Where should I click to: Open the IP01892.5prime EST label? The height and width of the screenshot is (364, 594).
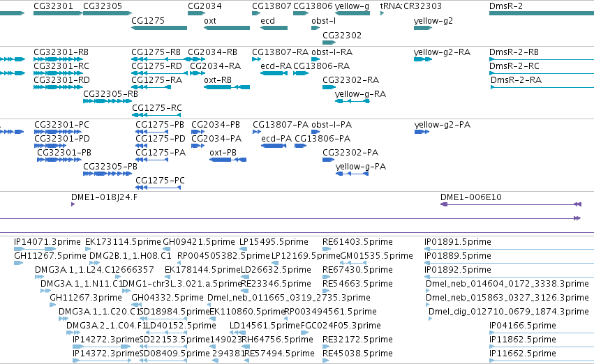pyautogui.click(x=458, y=270)
